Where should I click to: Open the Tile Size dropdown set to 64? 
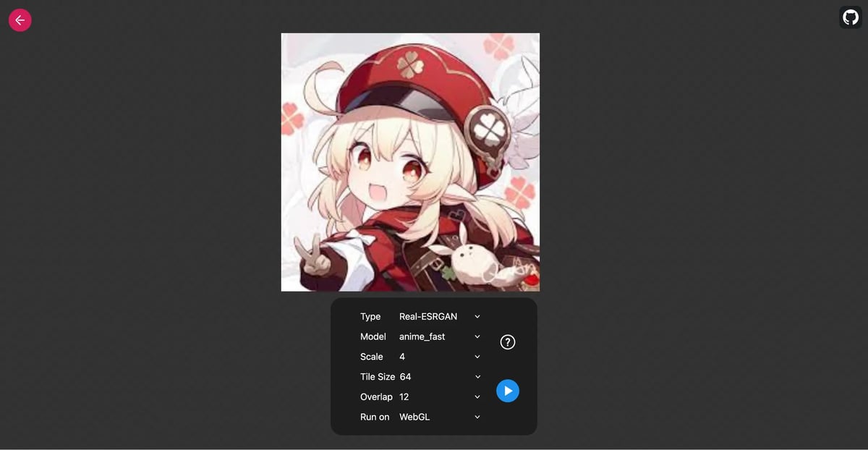click(x=440, y=377)
